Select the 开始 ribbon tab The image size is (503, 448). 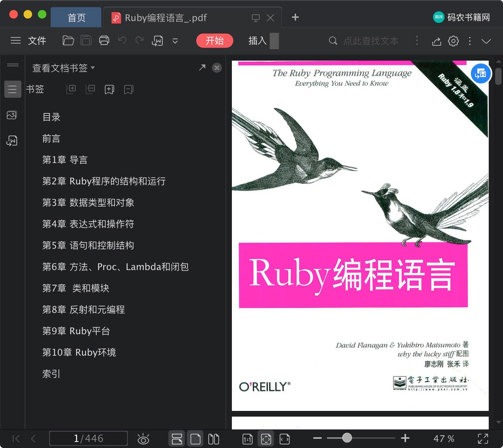click(x=215, y=41)
